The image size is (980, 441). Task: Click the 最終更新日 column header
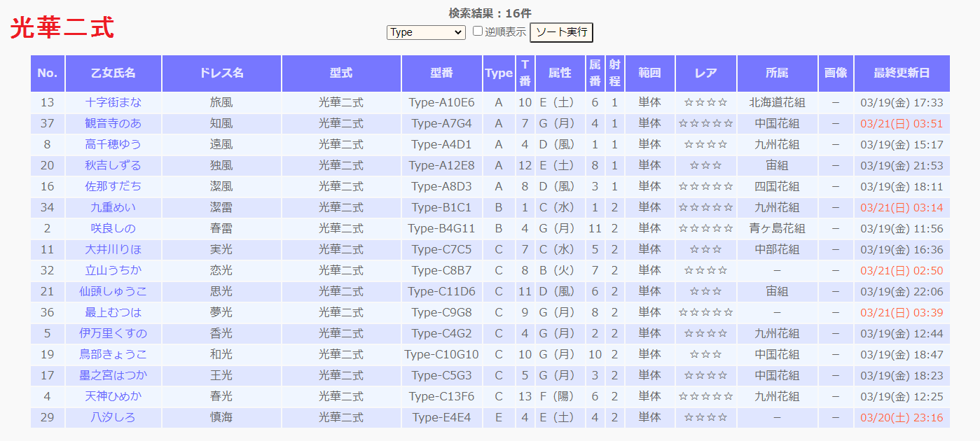902,73
